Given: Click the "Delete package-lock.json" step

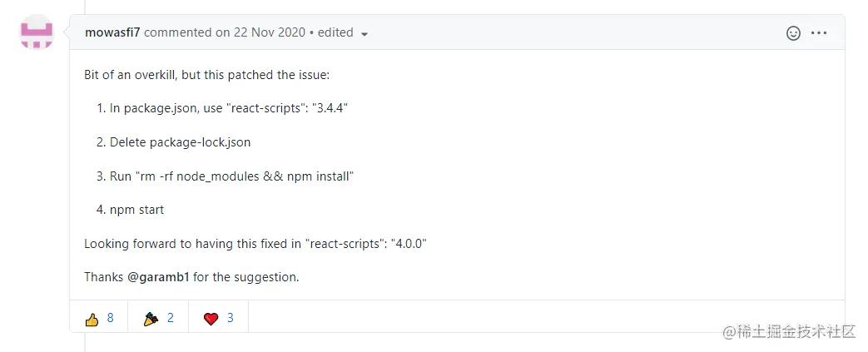Looking at the screenshot, I should 180,142.
